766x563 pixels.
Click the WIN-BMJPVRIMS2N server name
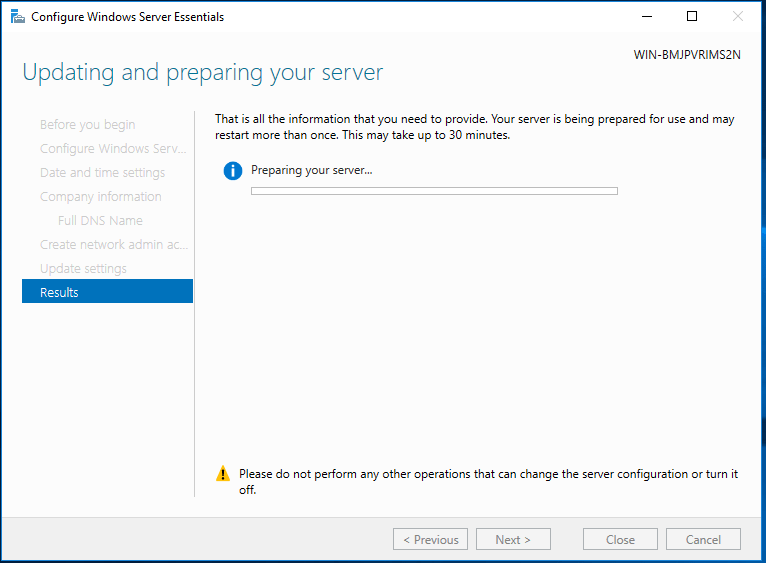[x=687, y=55]
